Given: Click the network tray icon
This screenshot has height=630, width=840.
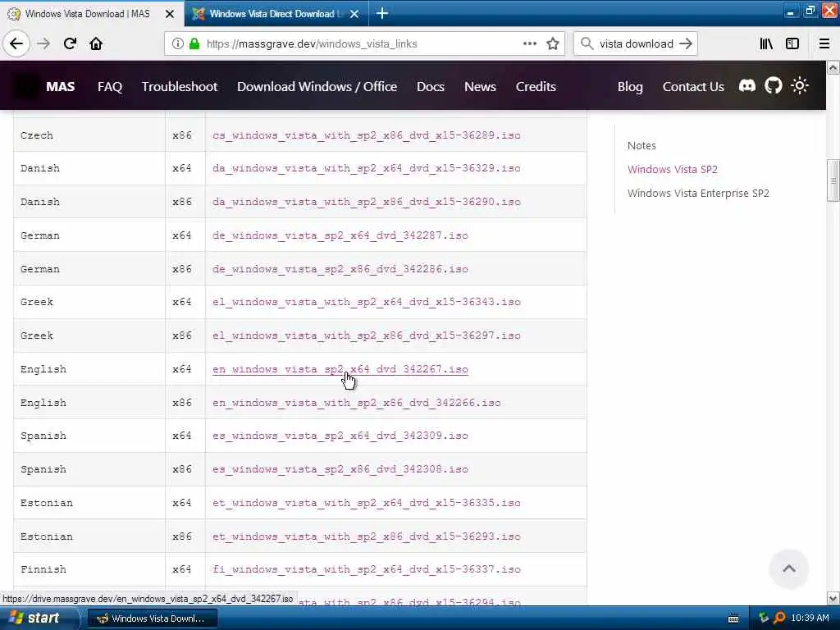Looking at the screenshot, I should (x=764, y=618).
